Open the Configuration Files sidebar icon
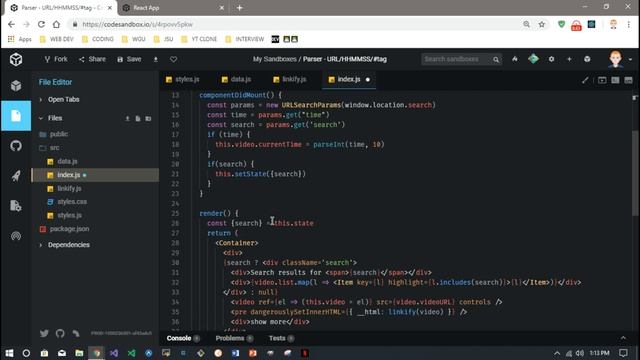This screenshot has height=360, width=640. pos(16,206)
